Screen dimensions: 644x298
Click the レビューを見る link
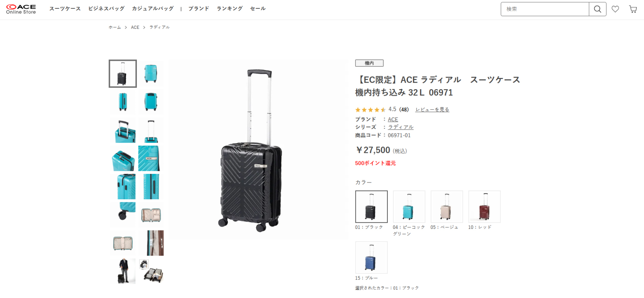click(x=432, y=109)
